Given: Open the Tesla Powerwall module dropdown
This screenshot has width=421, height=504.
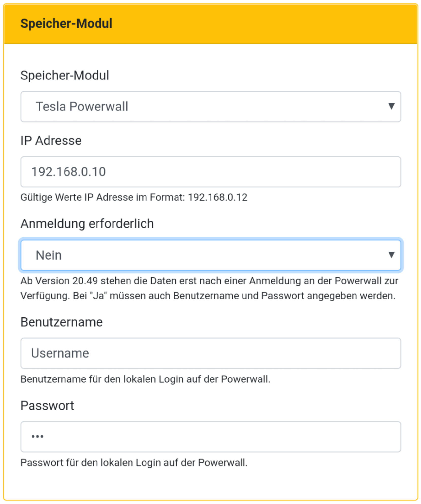Looking at the screenshot, I should coord(210,107).
